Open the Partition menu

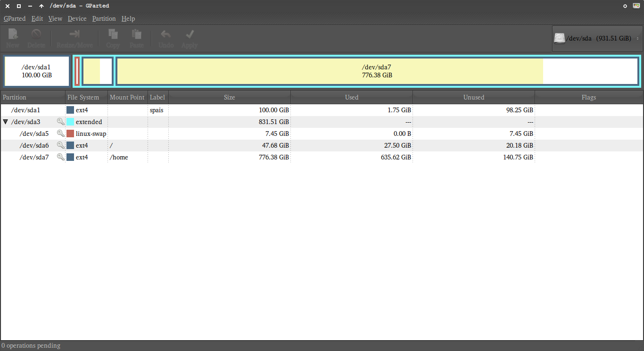[x=104, y=18]
